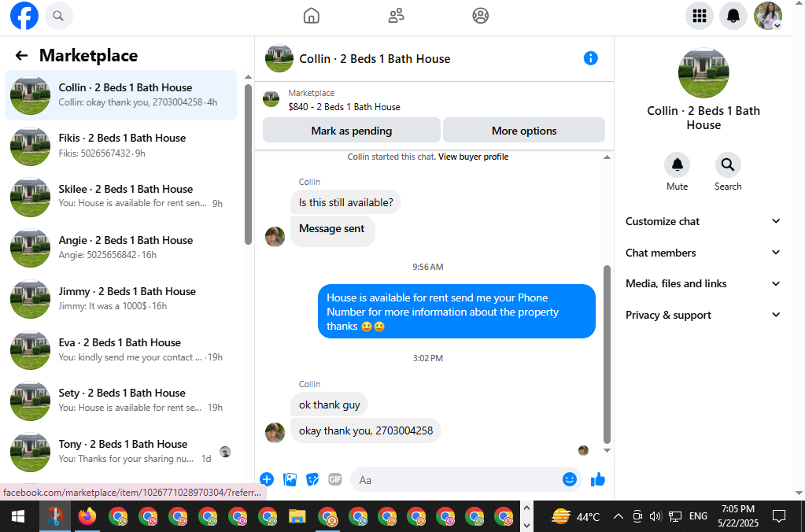Click the message text field Aa
The width and height of the screenshot is (805, 532).
pyautogui.click(x=456, y=479)
